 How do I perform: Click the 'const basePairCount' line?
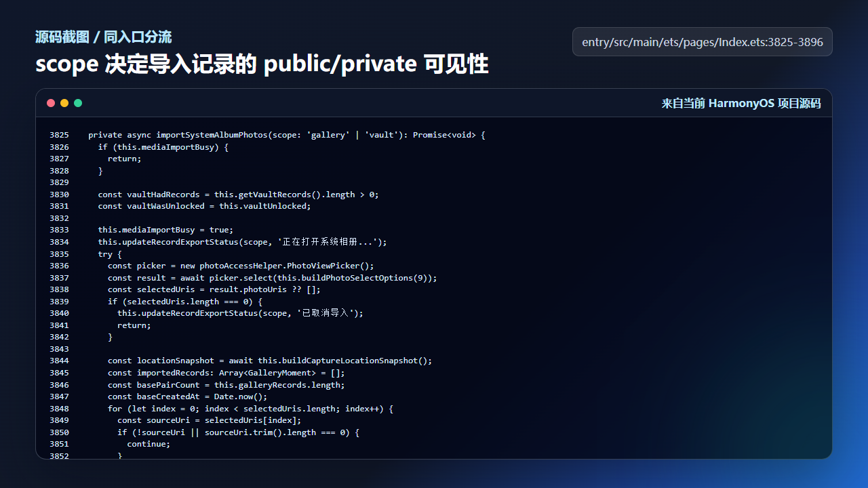click(226, 385)
